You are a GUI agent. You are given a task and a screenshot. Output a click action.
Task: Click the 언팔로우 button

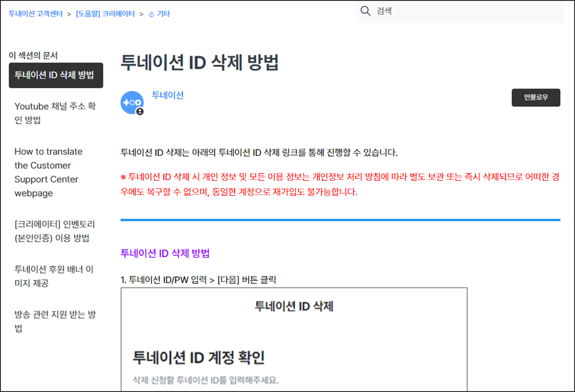pos(536,97)
